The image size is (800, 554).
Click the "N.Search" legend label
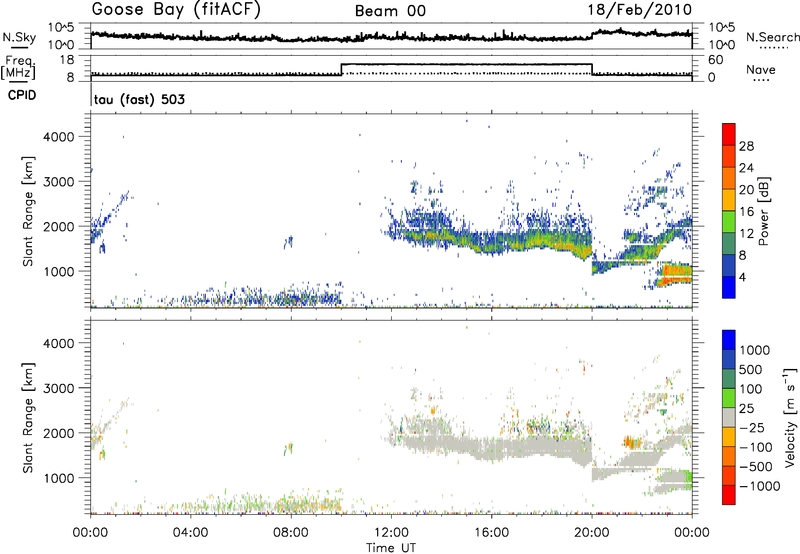pos(772,37)
